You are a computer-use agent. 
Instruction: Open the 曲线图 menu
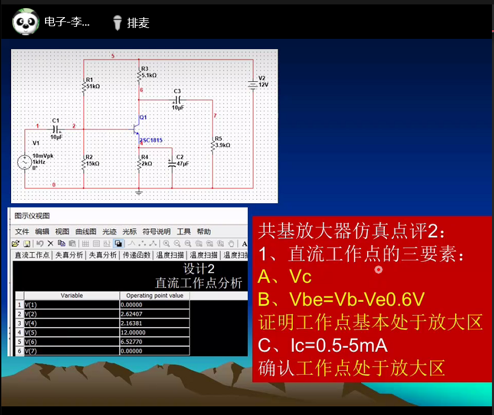pos(86,231)
